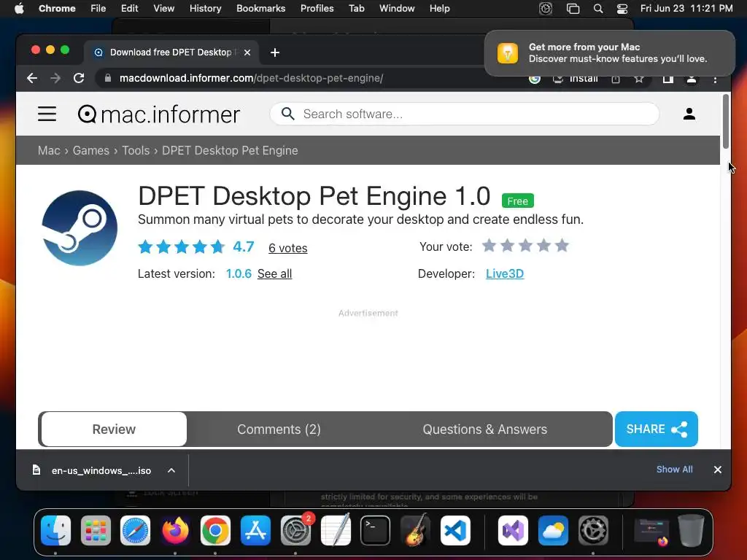Open the hamburger menu on mac.informer
Screen dimensions: 747x560
click(x=47, y=114)
